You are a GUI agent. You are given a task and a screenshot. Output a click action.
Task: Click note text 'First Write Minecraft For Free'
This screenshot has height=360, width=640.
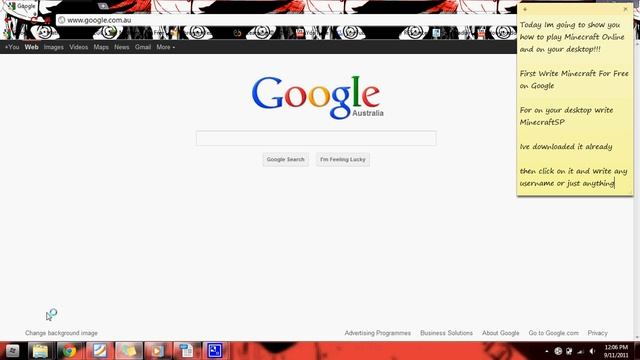[574, 73]
